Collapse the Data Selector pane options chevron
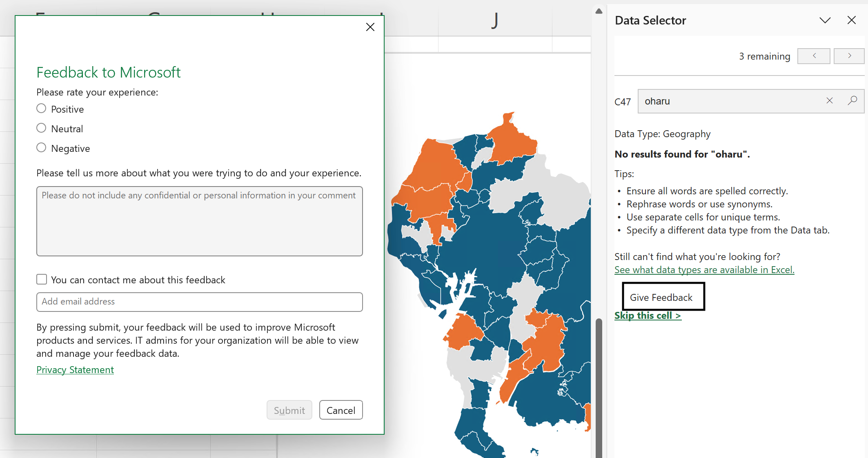Screen dimensions: 868x458 pyautogui.click(x=825, y=20)
